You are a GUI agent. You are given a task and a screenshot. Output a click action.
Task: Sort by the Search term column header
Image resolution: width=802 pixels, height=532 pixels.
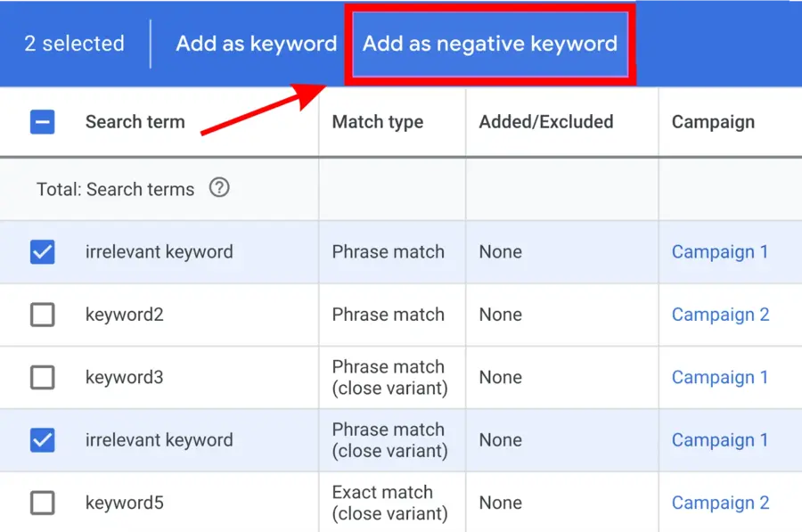point(135,122)
